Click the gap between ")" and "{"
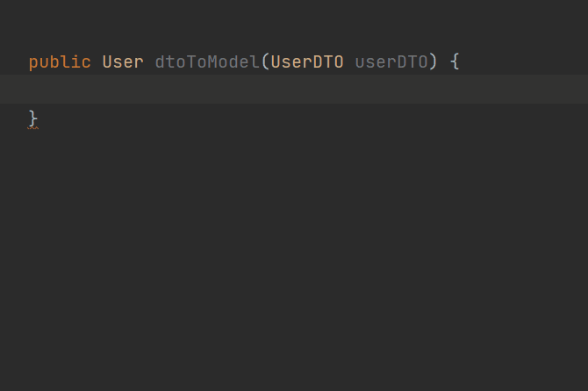The image size is (588, 391). coord(443,62)
